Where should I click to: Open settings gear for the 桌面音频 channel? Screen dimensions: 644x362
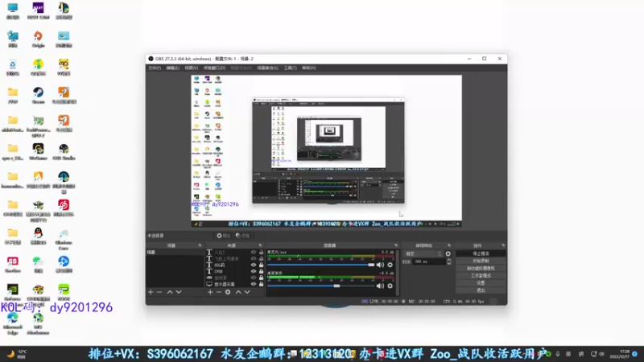pos(390,286)
